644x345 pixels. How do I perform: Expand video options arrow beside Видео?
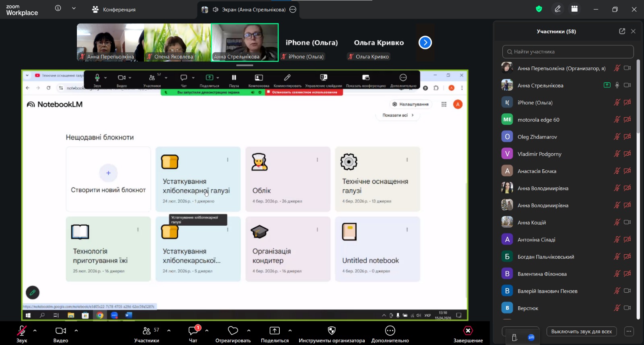[76, 330]
